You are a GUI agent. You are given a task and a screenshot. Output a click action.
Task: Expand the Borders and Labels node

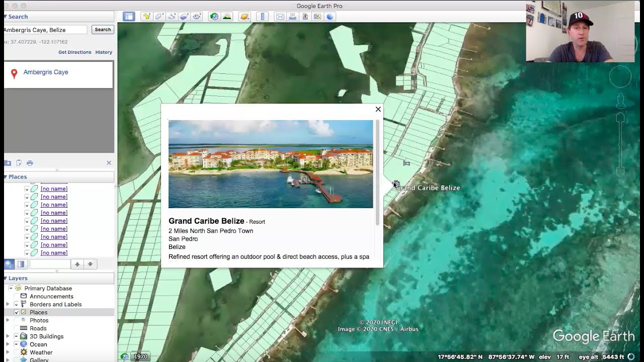8,304
